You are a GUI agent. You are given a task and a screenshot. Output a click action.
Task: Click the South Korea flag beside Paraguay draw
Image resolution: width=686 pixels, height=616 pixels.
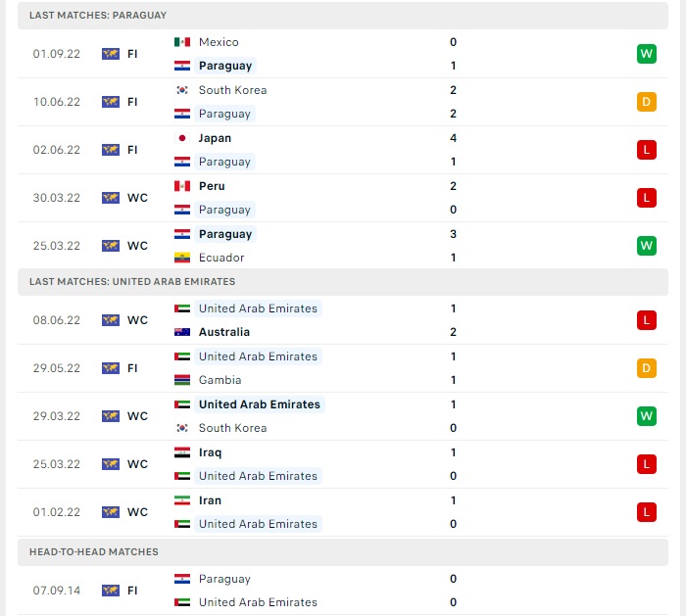pyautogui.click(x=182, y=90)
